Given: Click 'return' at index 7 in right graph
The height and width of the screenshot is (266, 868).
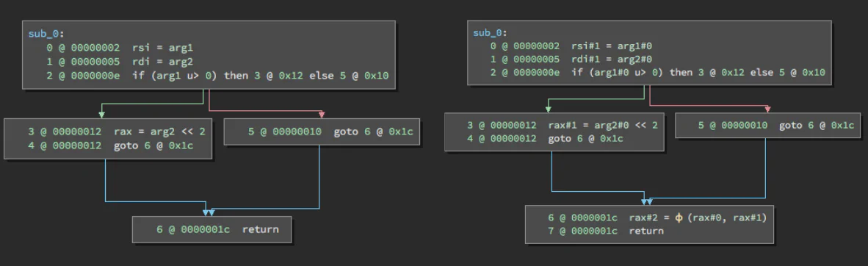Looking at the screenshot, I should point(646,231).
